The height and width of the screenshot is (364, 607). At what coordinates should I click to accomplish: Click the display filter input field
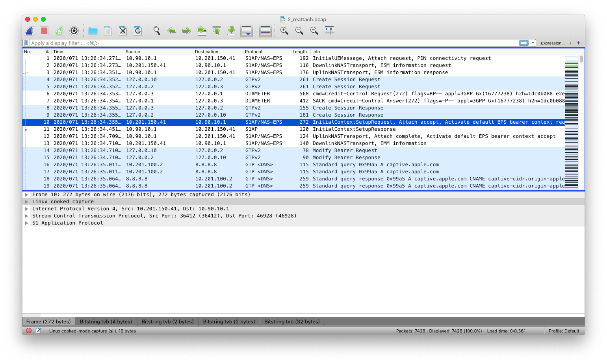click(236, 43)
